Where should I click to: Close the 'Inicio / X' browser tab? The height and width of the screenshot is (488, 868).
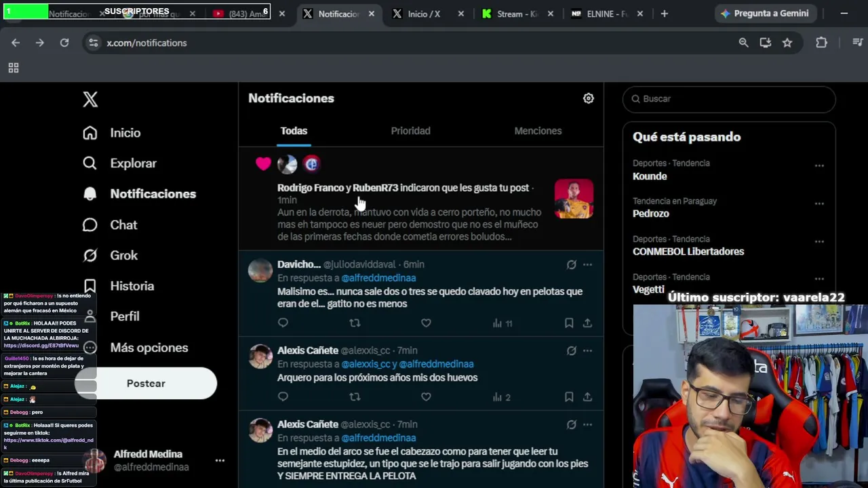point(461,14)
